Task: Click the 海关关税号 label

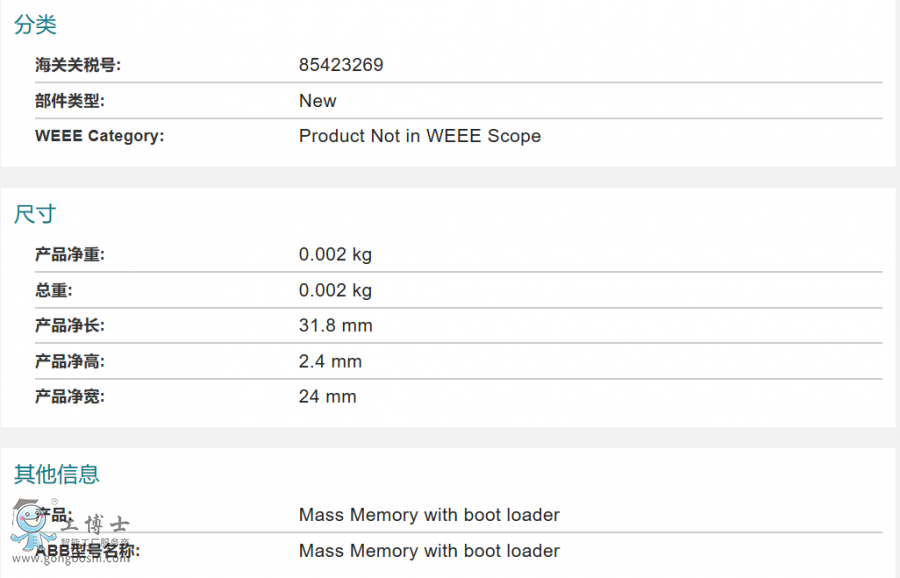Action: click(78, 65)
